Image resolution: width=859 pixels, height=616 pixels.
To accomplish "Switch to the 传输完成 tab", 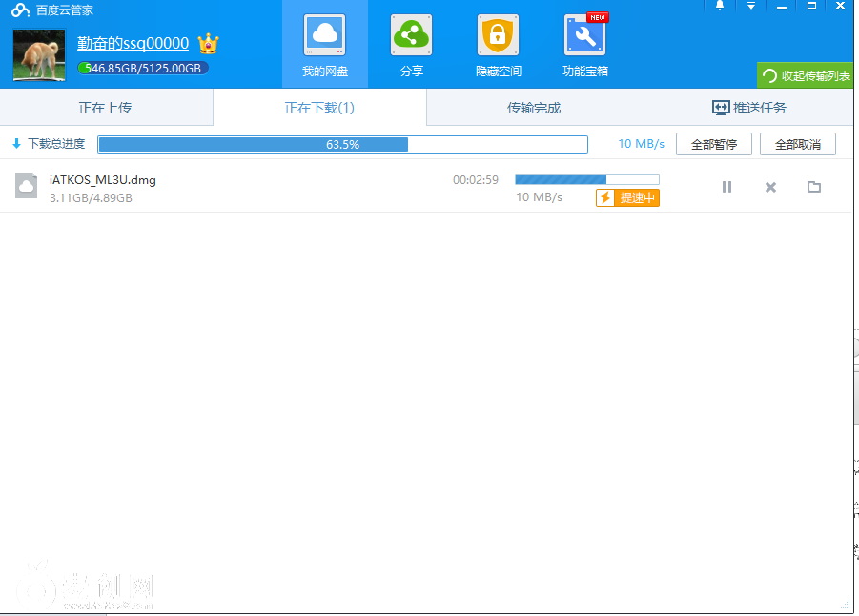I will [x=533, y=108].
